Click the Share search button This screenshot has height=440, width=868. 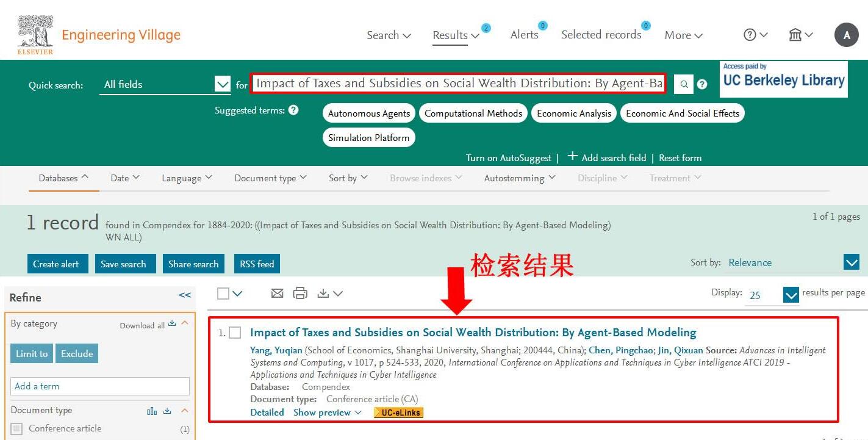tap(193, 264)
